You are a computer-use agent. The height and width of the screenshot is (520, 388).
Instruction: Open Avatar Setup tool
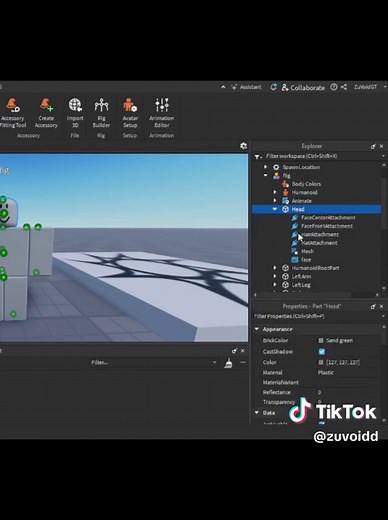[130, 113]
